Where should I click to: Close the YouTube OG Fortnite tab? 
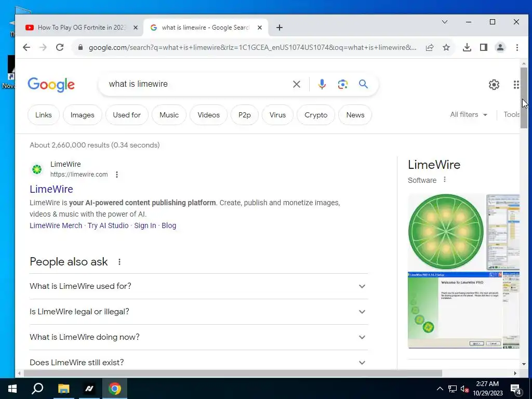tap(136, 28)
